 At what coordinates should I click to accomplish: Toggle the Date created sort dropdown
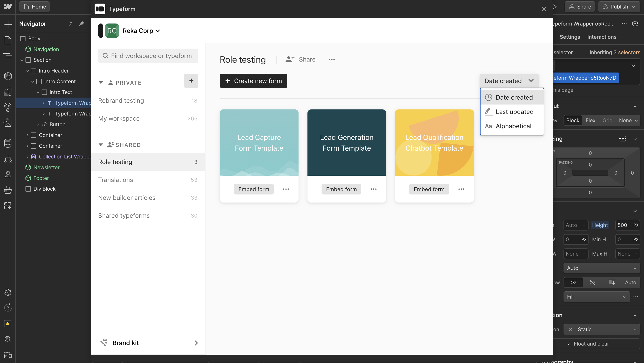[509, 81]
